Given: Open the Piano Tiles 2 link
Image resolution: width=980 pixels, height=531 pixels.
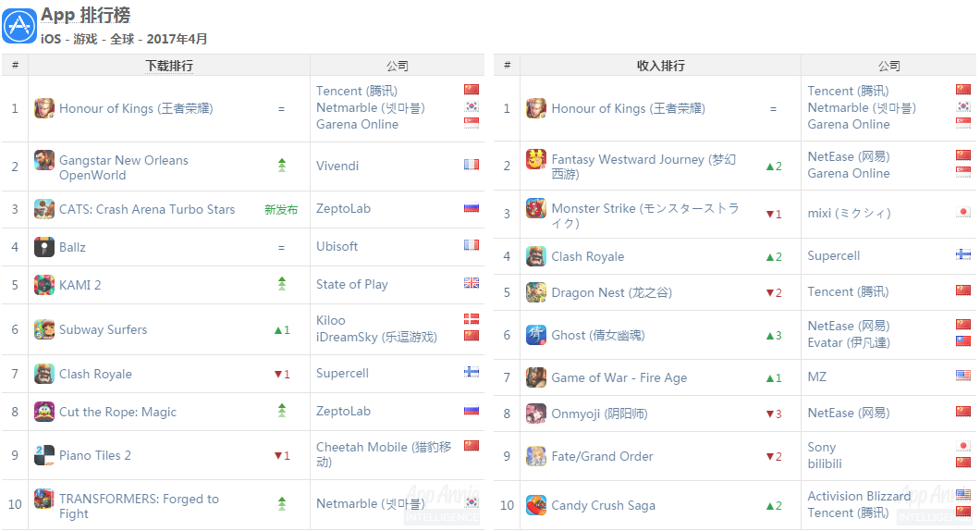Looking at the screenshot, I should coord(95,455).
